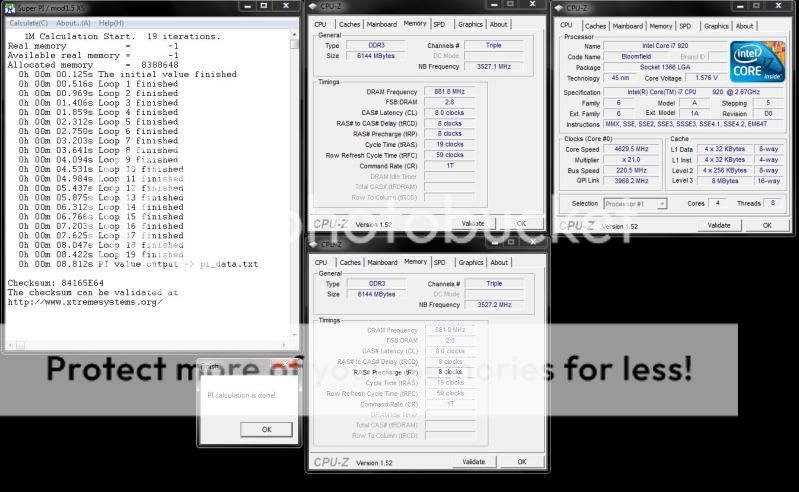Image resolution: width=799 pixels, height=492 pixels.
Task: Open Graphics tab in bottom CPU-Z window
Action: (x=470, y=263)
